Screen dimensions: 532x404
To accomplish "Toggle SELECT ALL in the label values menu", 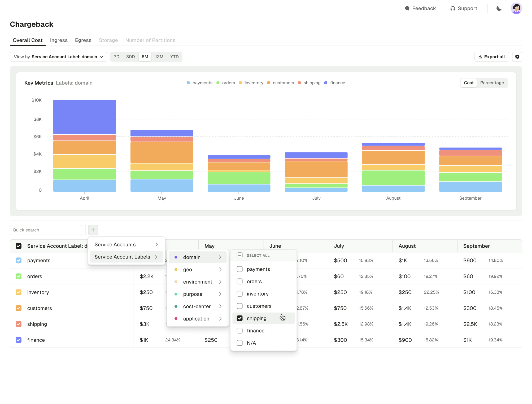I will 239,255.
